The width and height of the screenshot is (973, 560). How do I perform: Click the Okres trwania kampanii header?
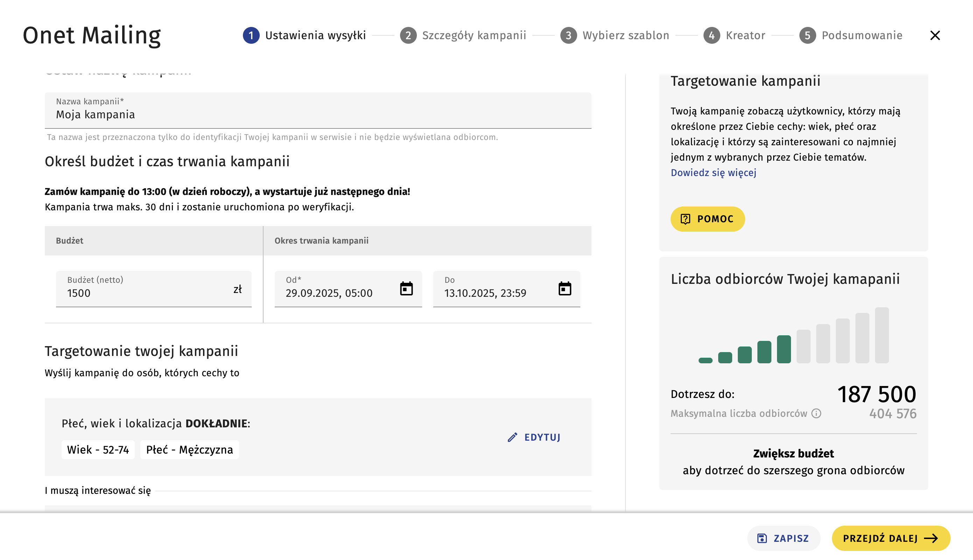pyautogui.click(x=322, y=240)
